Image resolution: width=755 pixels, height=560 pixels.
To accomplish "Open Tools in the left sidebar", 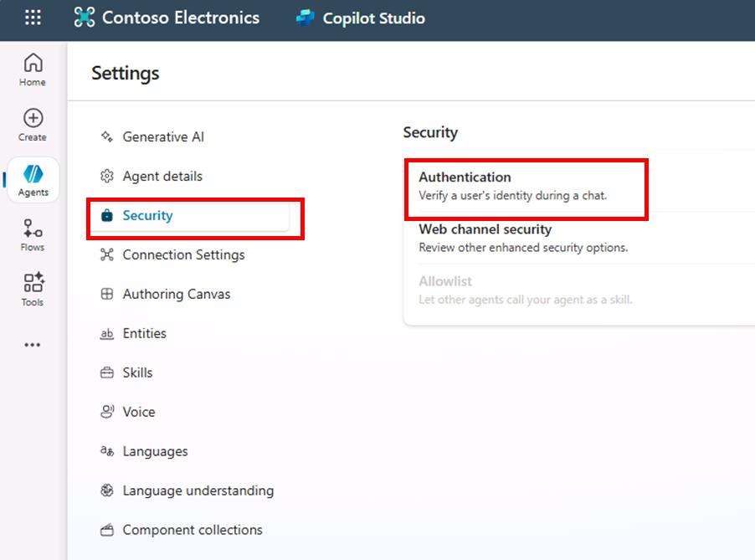I will (33, 290).
